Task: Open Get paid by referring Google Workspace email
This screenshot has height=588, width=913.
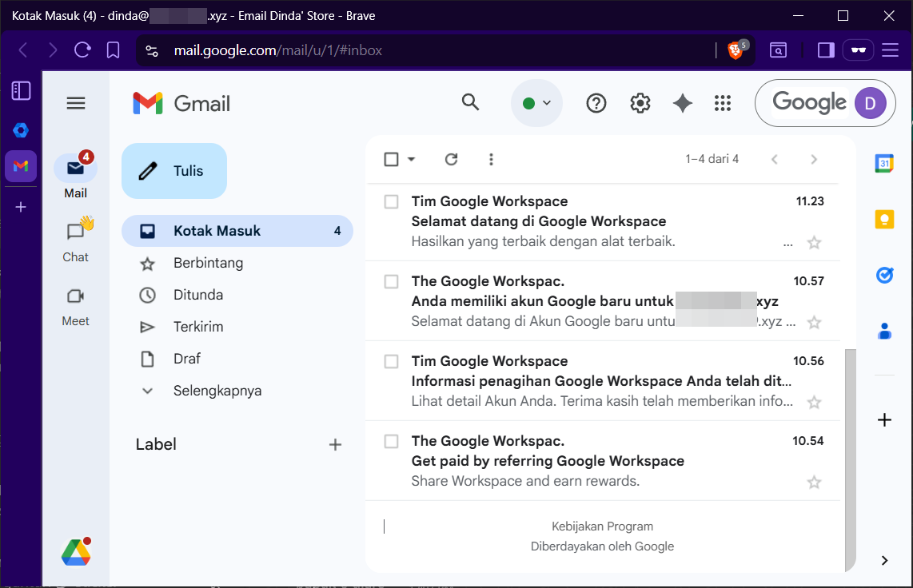Action: click(x=604, y=461)
